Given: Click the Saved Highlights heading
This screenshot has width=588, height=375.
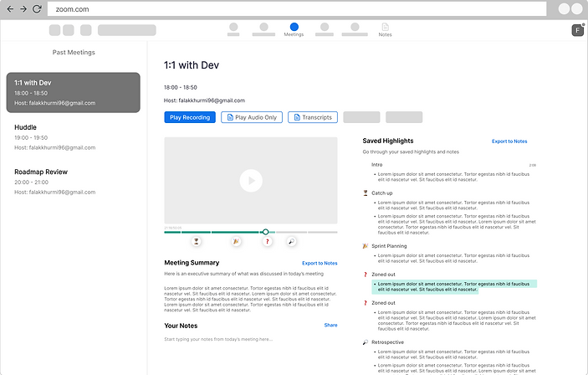Looking at the screenshot, I should click(x=388, y=141).
